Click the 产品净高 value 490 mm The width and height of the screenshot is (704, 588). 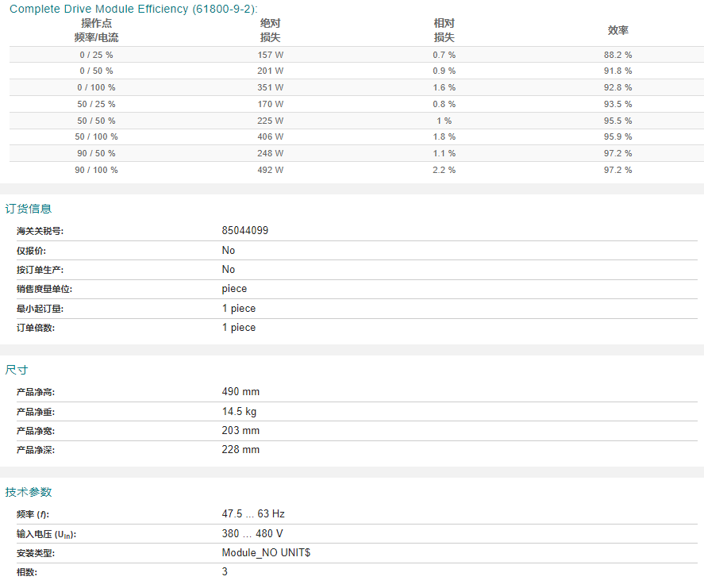click(240, 391)
